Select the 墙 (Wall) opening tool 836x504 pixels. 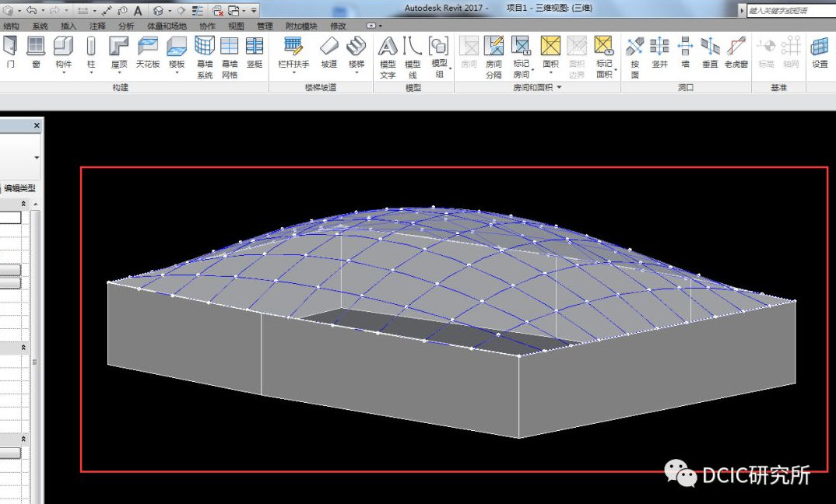[685, 52]
